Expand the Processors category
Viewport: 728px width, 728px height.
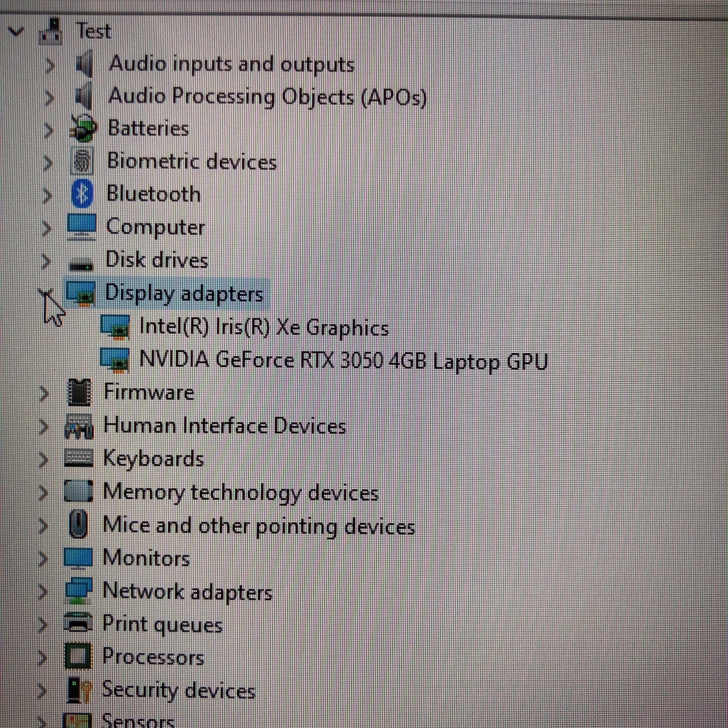pyautogui.click(x=43, y=658)
